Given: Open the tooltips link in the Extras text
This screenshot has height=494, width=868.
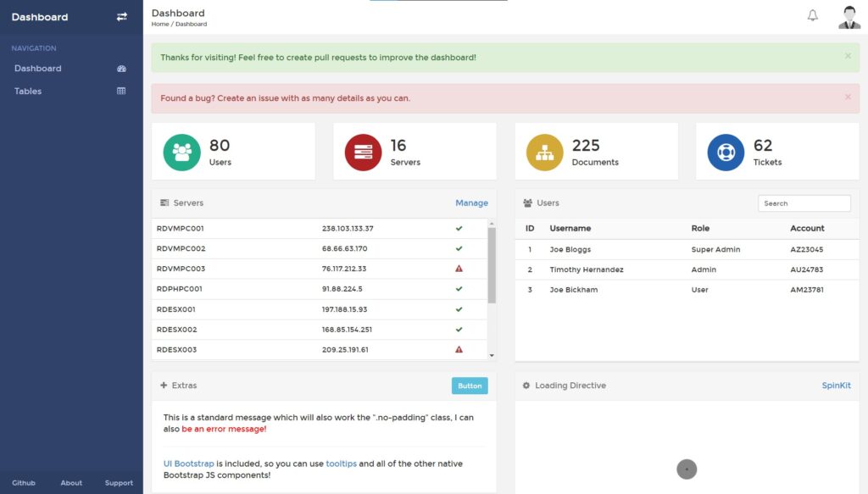Looking at the screenshot, I should [342, 463].
